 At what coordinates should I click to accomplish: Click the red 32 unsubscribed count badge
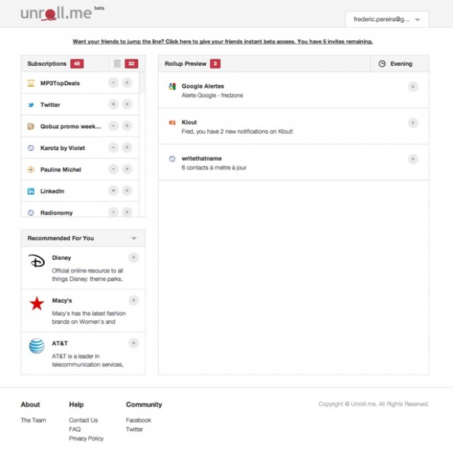[x=131, y=64]
